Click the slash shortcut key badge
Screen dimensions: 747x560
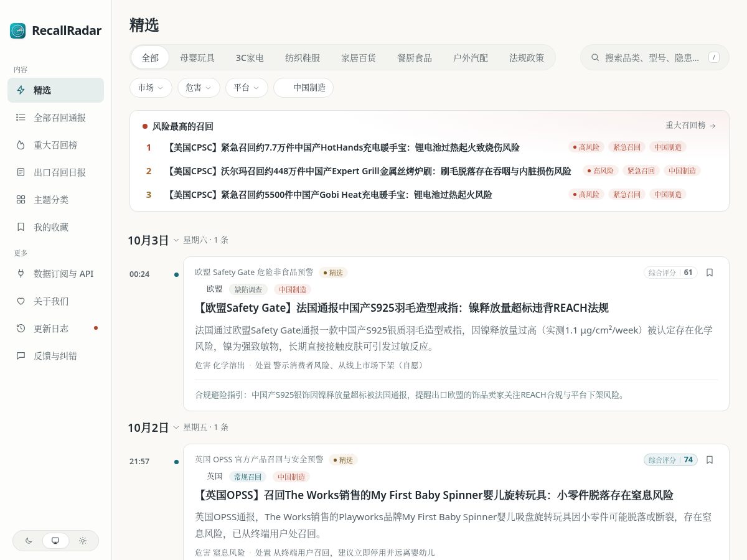pos(714,57)
